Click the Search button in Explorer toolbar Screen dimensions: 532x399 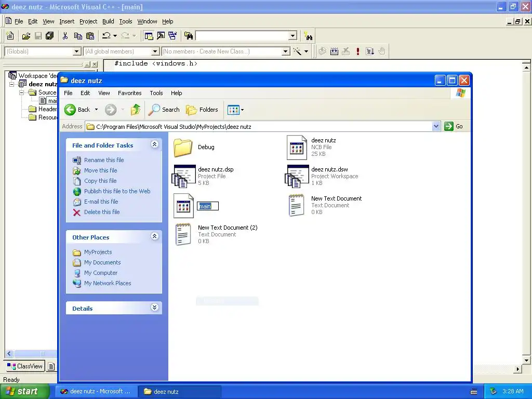click(x=164, y=110)
